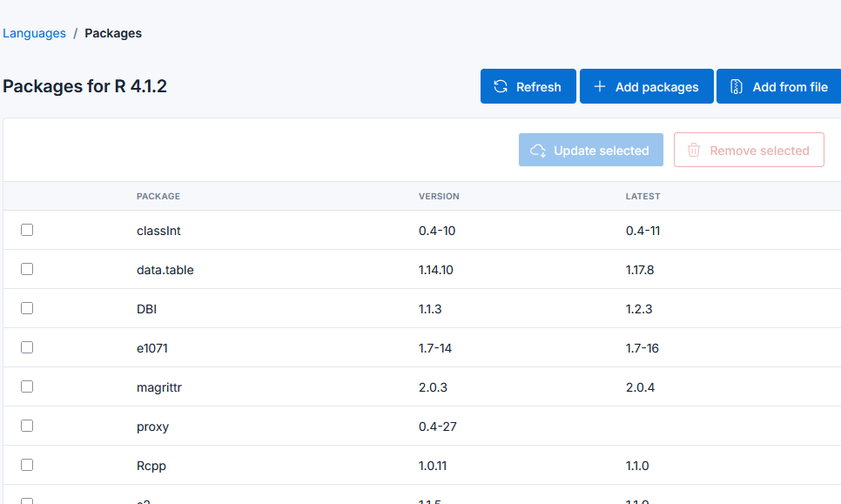The height and width of the screenshot is (504, 841).
Task: Click the Packages breadcrumb item
Action: tap(112, 32)
